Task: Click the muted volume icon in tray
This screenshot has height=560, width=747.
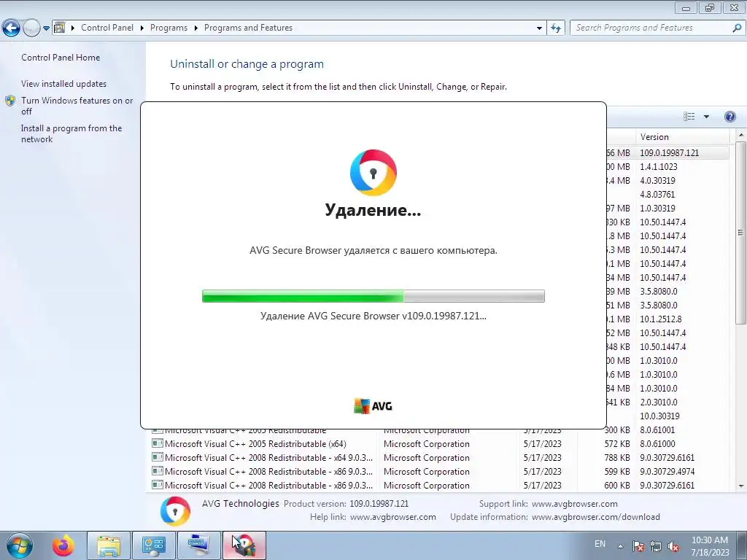Action: pyautogui.click(x=673, y=546)
